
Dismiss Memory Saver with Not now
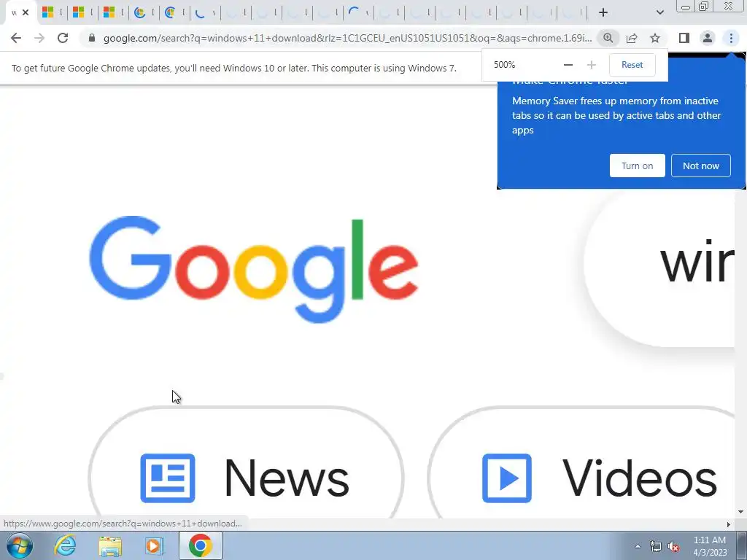[x=701, y=166]
